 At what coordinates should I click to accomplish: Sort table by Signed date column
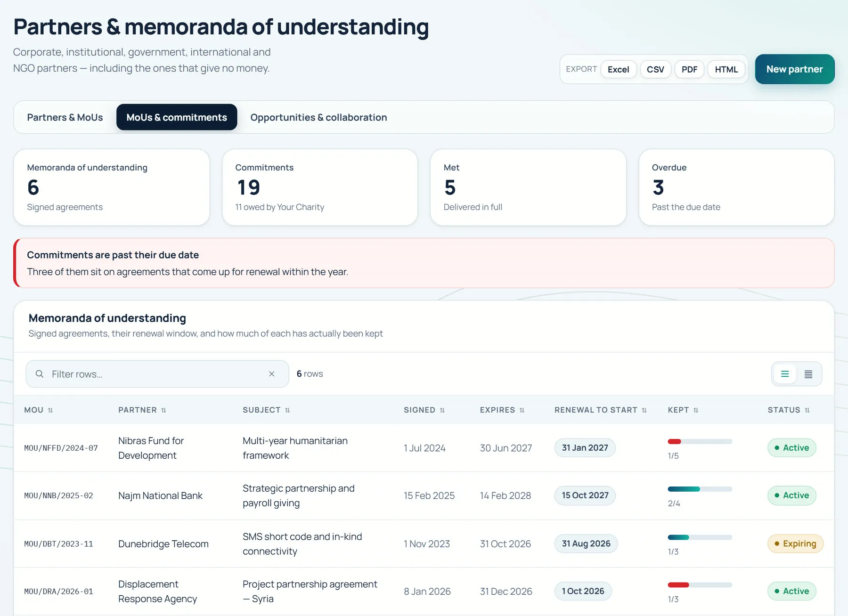[x=424, y=410]
